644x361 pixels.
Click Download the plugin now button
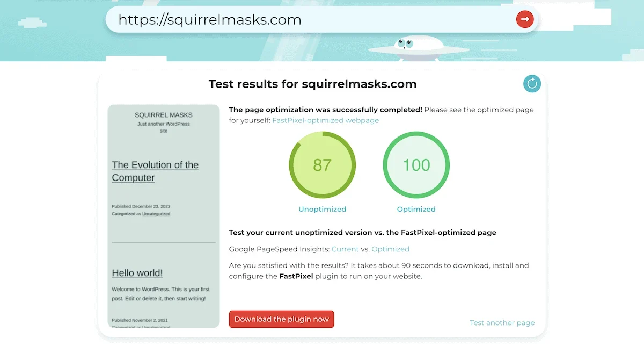click(281, 319)
